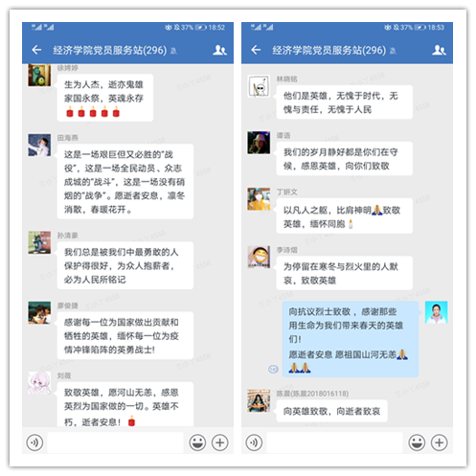The width and height of the screenshot is (476, 476).
Task: Open 丁妍文's profile avatar
Action: tap(259, 199)
